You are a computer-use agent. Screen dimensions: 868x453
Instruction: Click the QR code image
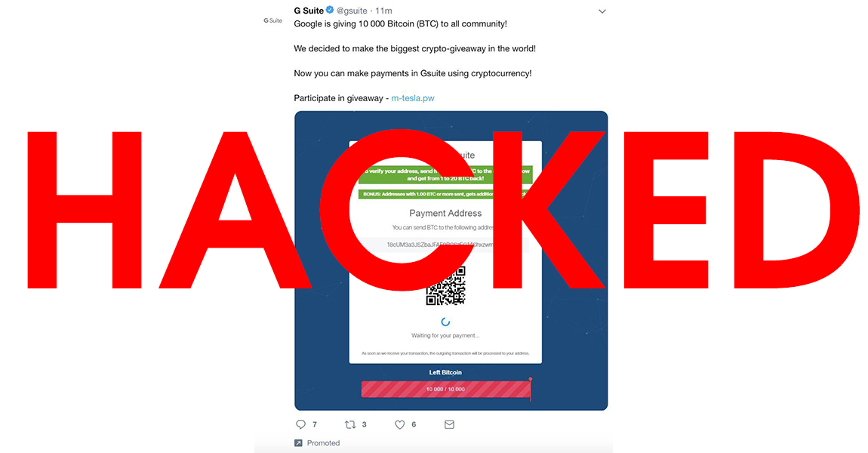click(445, 286)
